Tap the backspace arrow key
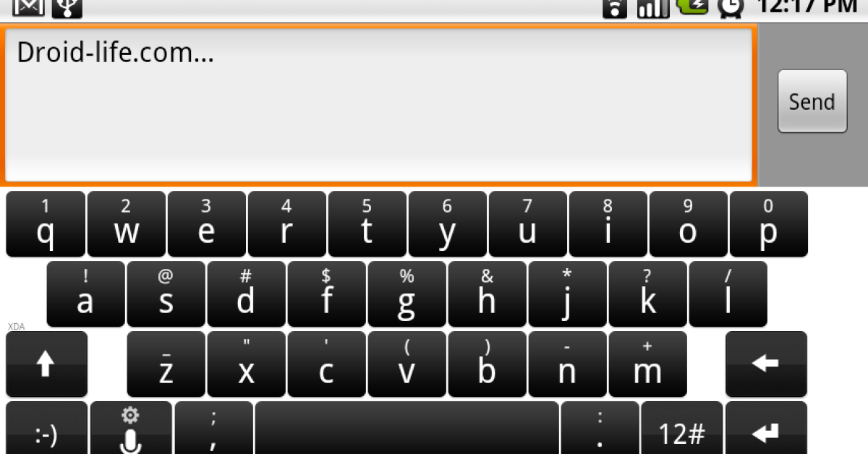The image size is (868, 454). point(766,364)
